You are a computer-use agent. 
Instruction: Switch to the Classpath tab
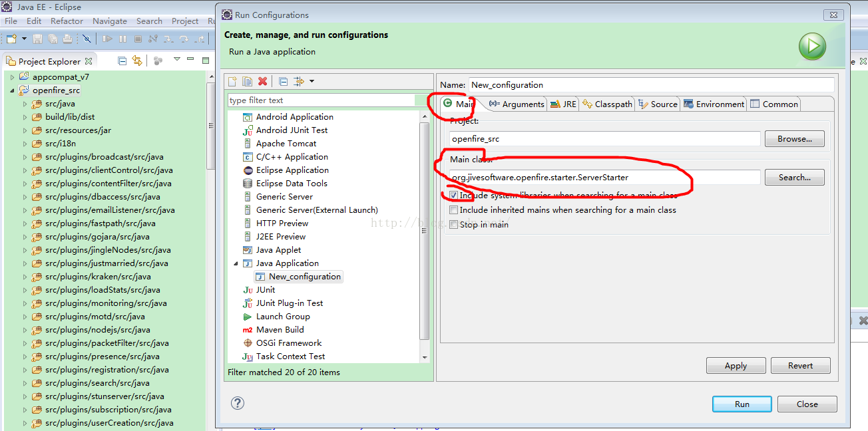tap(607, 104)
